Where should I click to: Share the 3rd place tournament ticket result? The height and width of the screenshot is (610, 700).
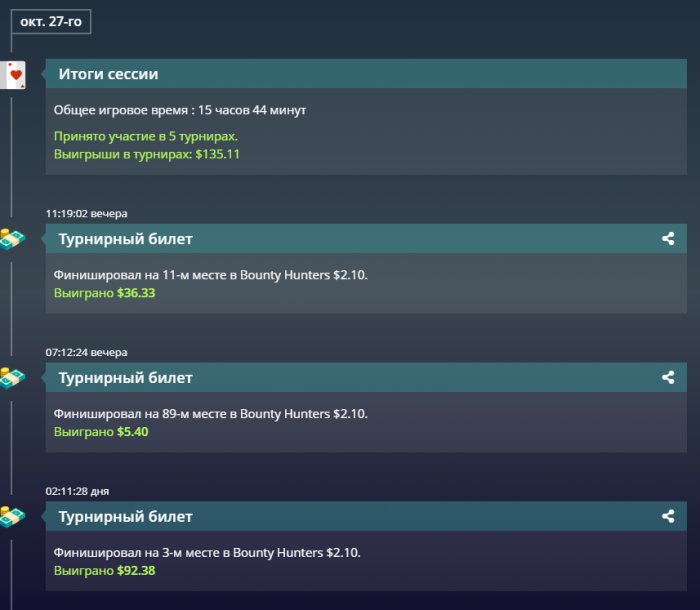click(x=668, y=517)
